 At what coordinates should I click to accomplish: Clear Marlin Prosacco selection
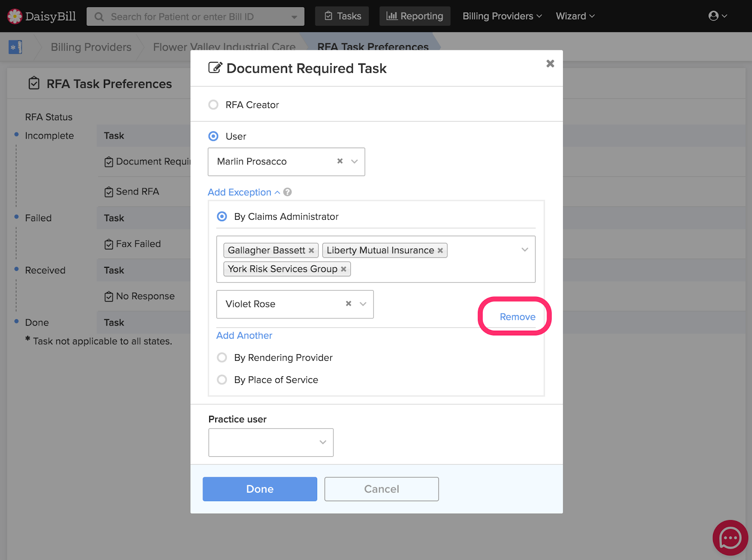click(340, 161)
